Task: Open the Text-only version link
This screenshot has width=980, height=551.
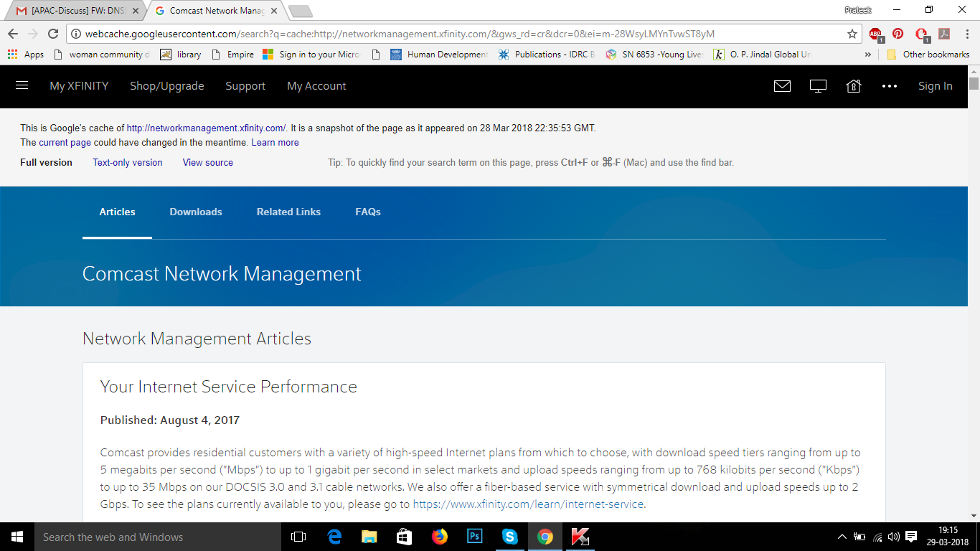Action: tap(128, 163)
